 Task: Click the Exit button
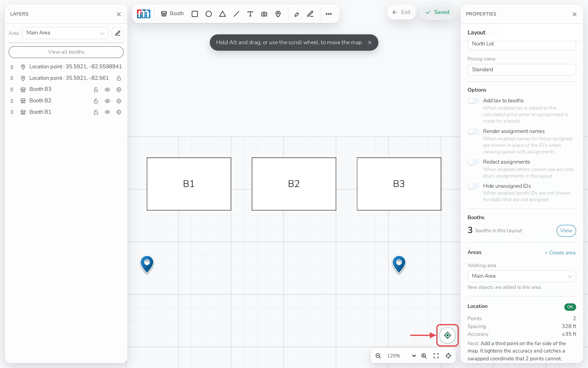coord(401,12)
